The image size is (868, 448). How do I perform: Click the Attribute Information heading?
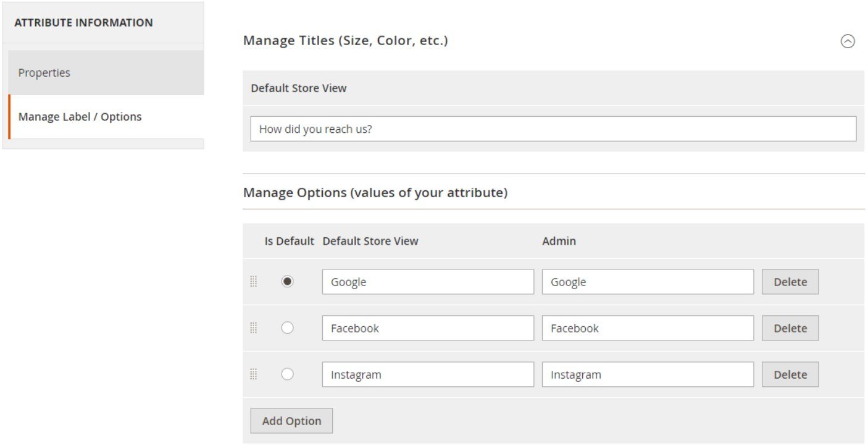pos(83,23)
